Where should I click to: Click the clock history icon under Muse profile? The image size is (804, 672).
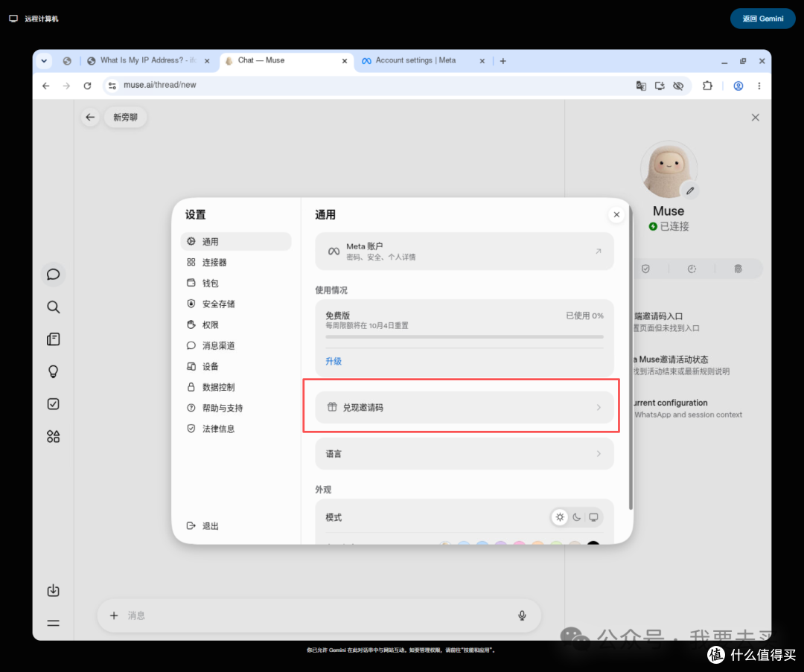(692, 269)
